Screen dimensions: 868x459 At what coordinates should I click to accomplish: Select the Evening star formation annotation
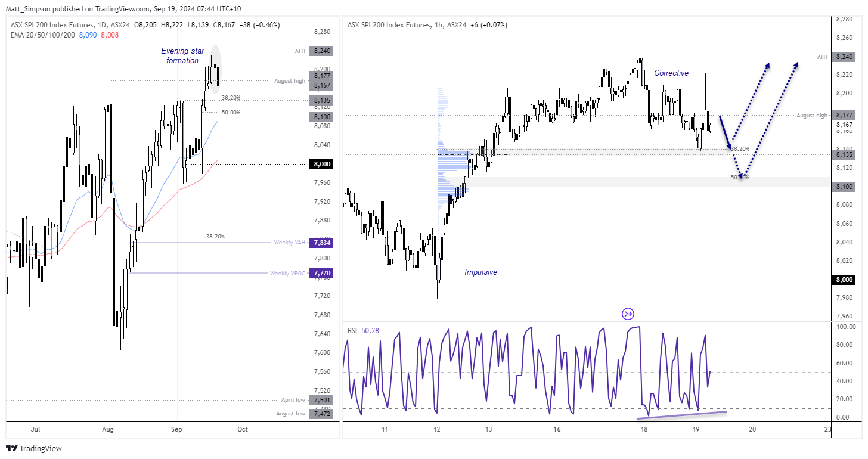pos(182,55)
